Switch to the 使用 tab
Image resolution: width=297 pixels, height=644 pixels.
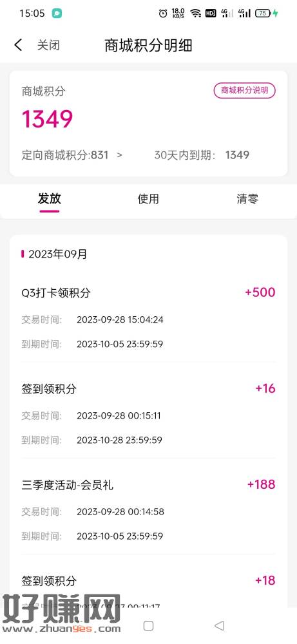148,199
